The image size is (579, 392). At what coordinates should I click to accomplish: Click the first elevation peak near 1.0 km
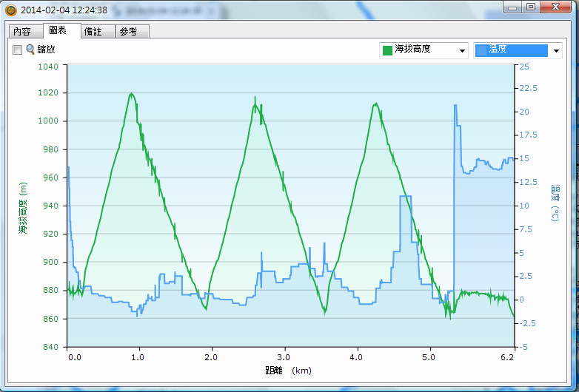point(131,94)
